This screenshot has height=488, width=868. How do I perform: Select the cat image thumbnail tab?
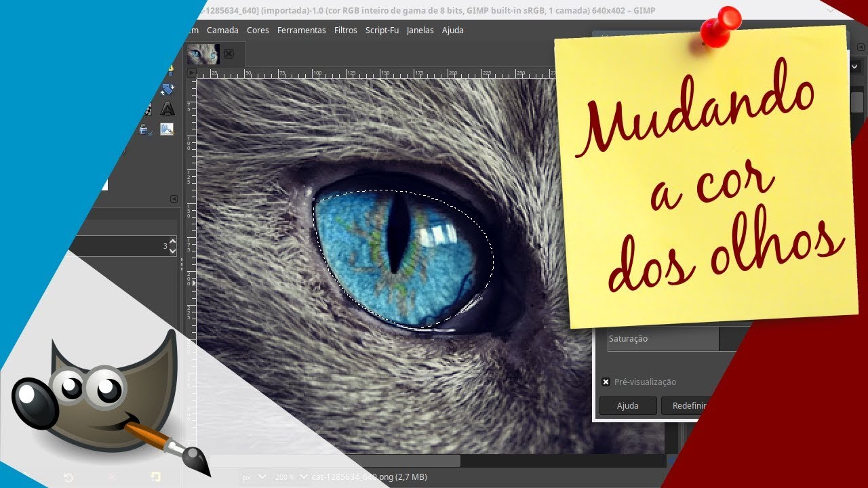pos(203,54)
